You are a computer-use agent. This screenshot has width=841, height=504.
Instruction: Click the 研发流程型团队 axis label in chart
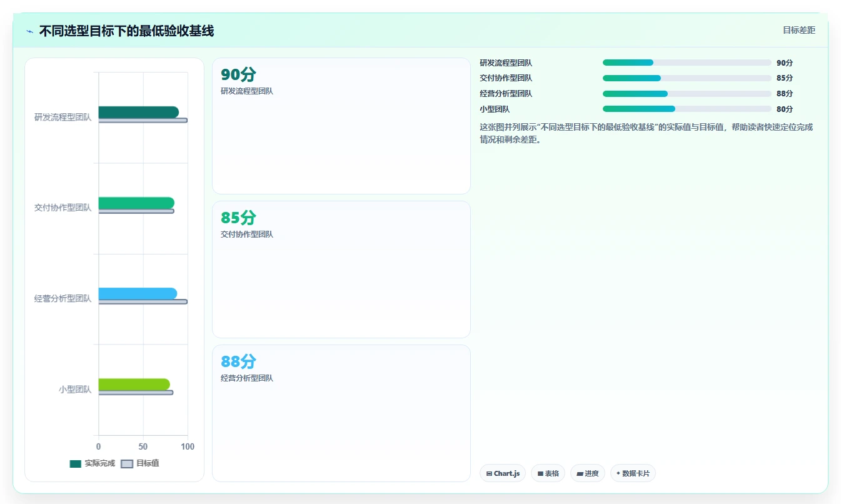[x=63, y=117]
